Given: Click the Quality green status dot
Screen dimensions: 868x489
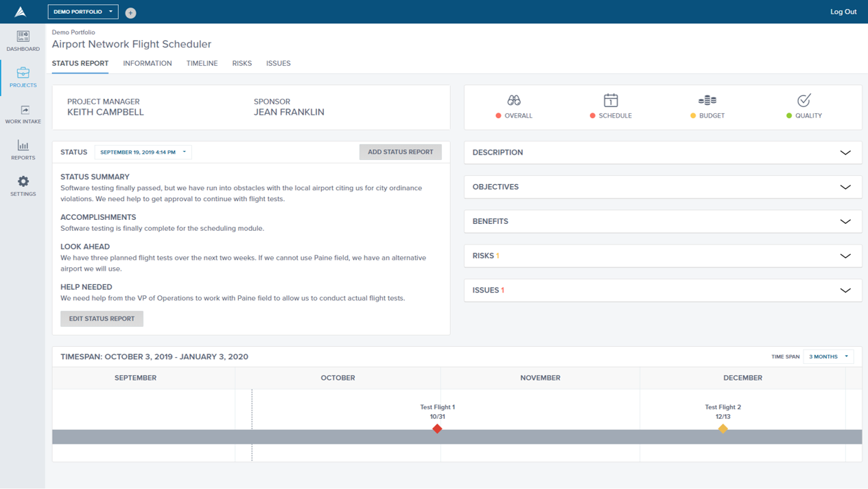Looking at the screenshot, I should click(789, 116).
